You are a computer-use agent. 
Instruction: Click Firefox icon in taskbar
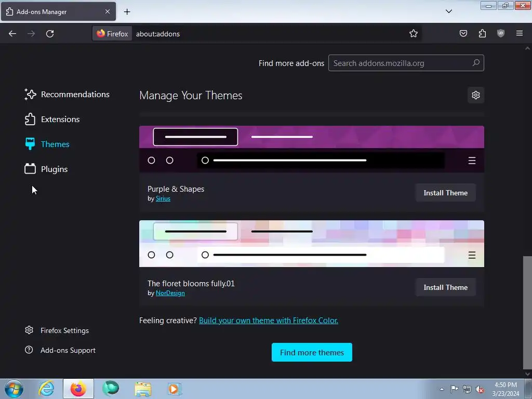coord(78,389)
